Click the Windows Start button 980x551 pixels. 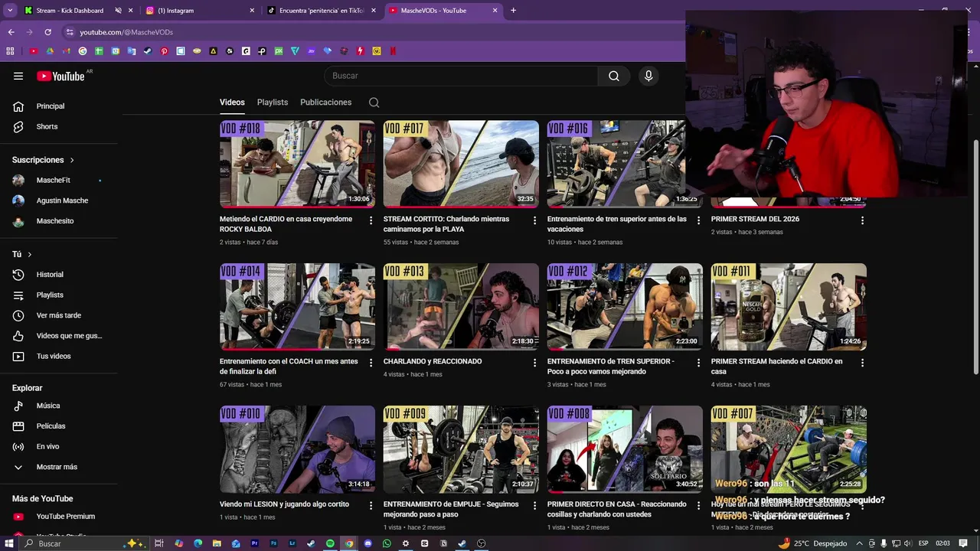10,543
